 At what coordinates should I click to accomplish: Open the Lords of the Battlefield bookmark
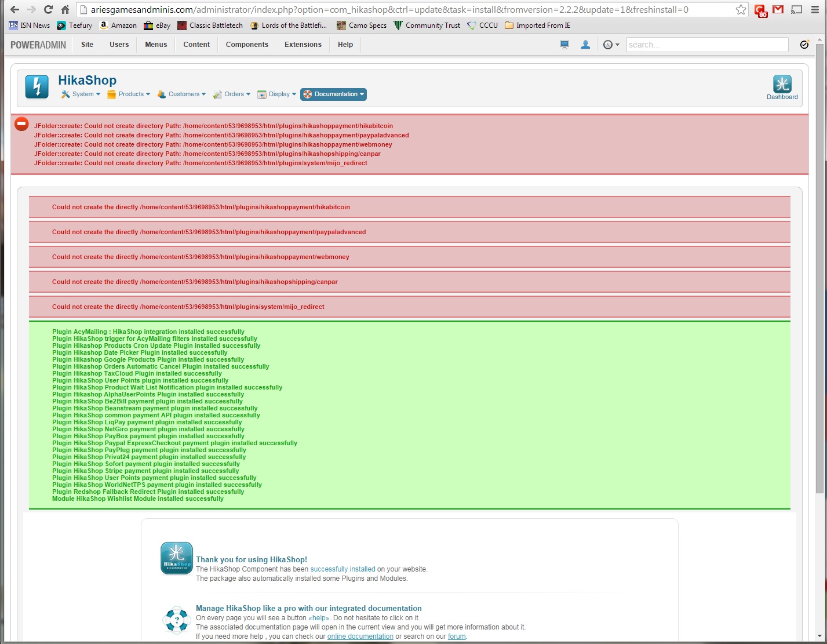289,26
